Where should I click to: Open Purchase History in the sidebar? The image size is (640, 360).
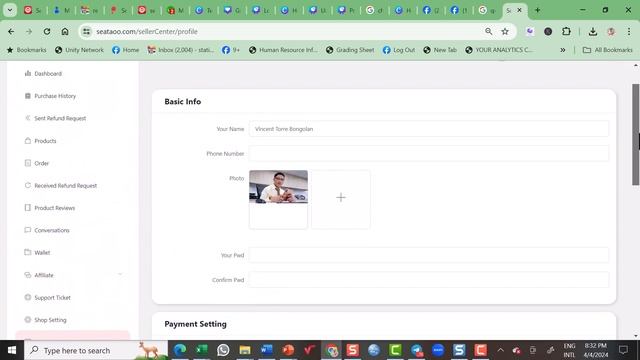click(x=50, y=96)
